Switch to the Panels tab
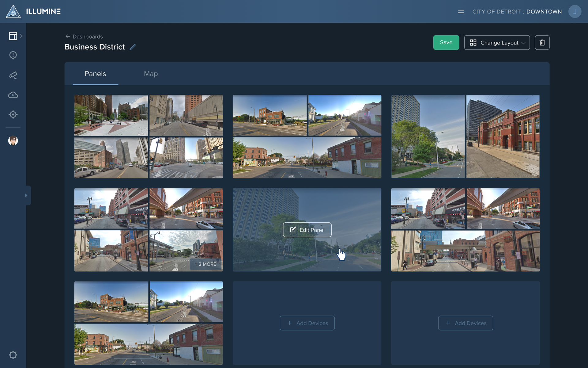 [95, 74]
